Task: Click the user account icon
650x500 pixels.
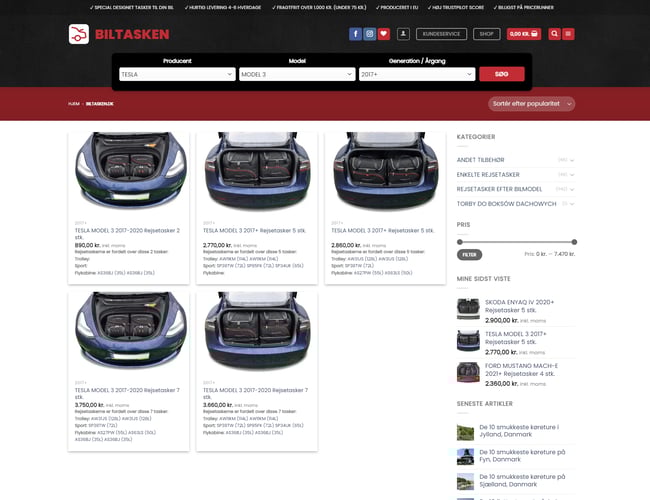Action: click(403, 34)
